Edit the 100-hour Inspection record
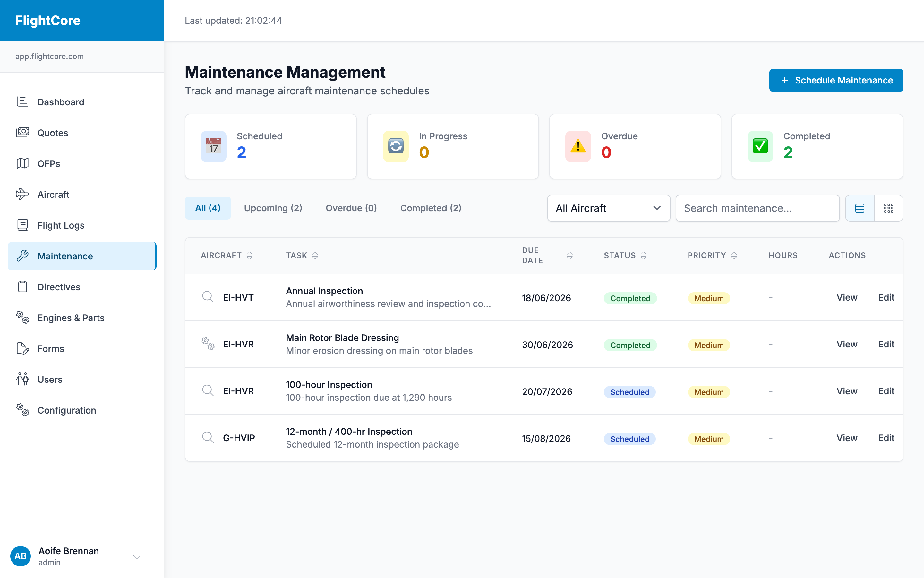The image size is (924, 578). tap(886, 391)
